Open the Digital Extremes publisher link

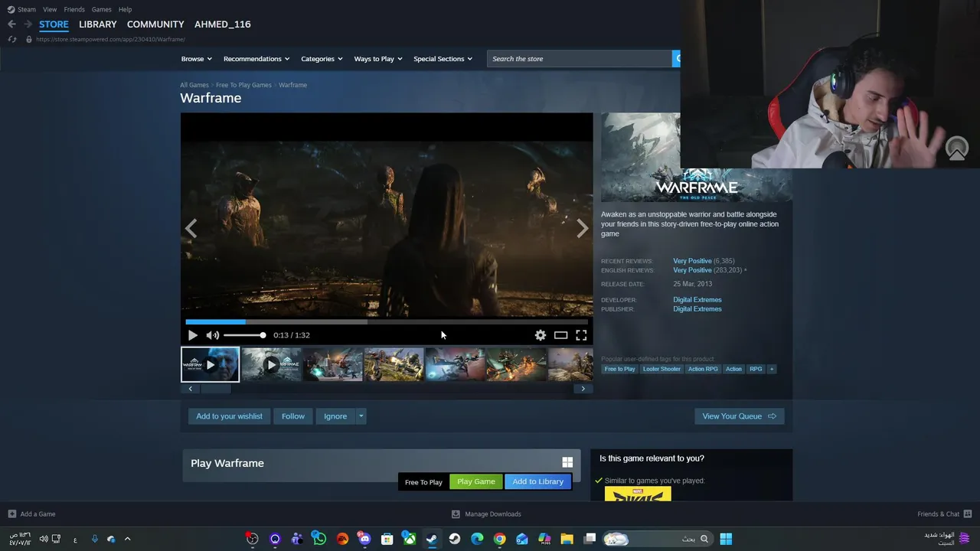[697, 309]
